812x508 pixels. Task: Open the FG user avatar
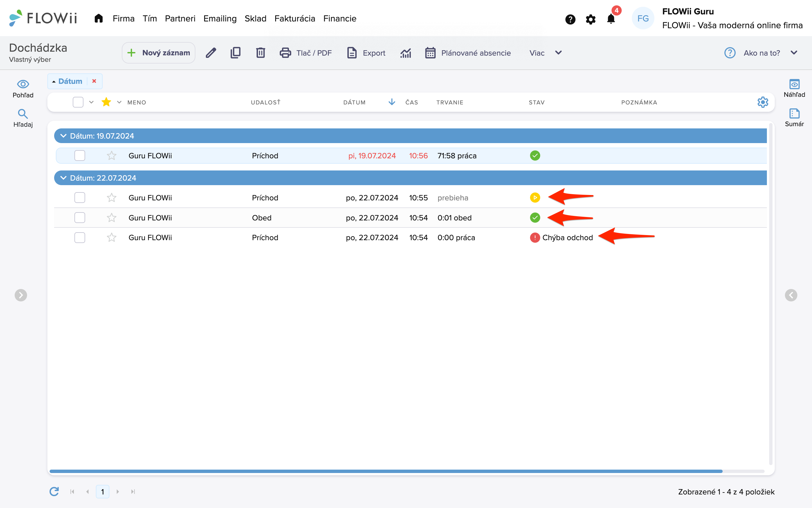click(643, 18)
